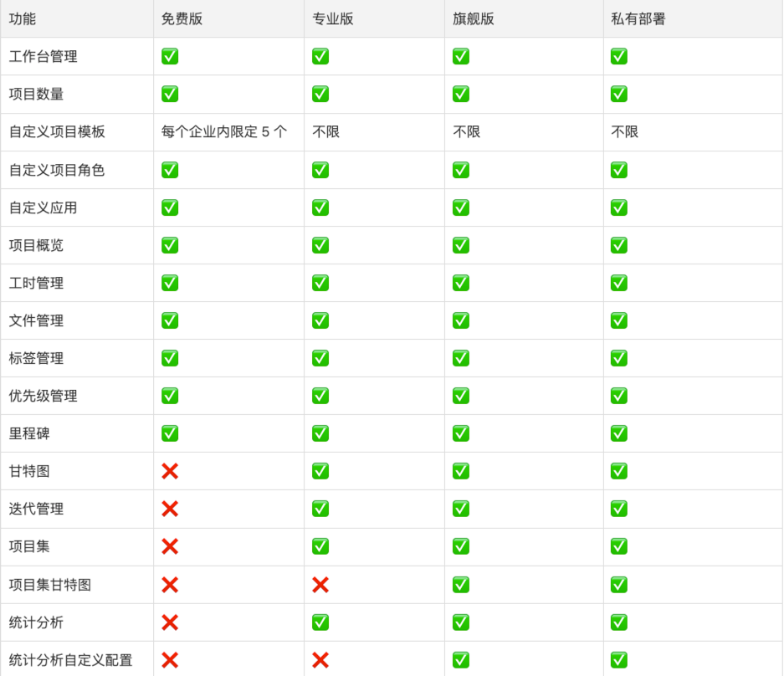Click the red cross for 统计分析 in 免费版

[170, 622]
